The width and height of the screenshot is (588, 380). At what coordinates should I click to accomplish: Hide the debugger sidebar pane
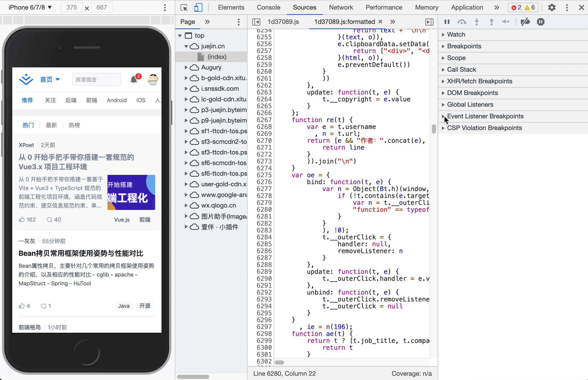tap(429, 22)
